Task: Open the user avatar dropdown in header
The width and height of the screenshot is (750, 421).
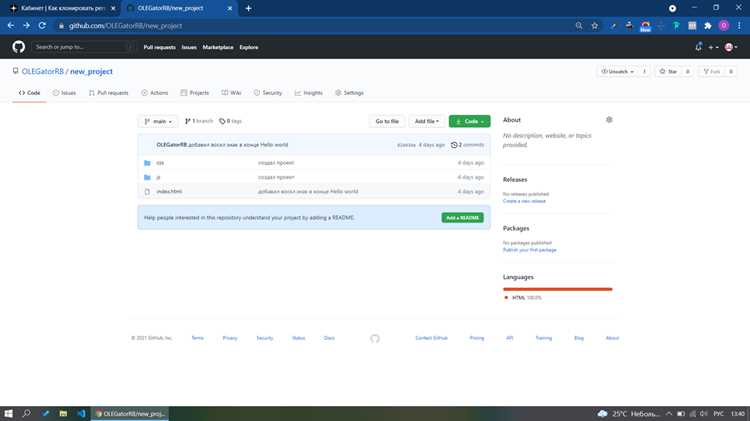Action: pos(731,47)
